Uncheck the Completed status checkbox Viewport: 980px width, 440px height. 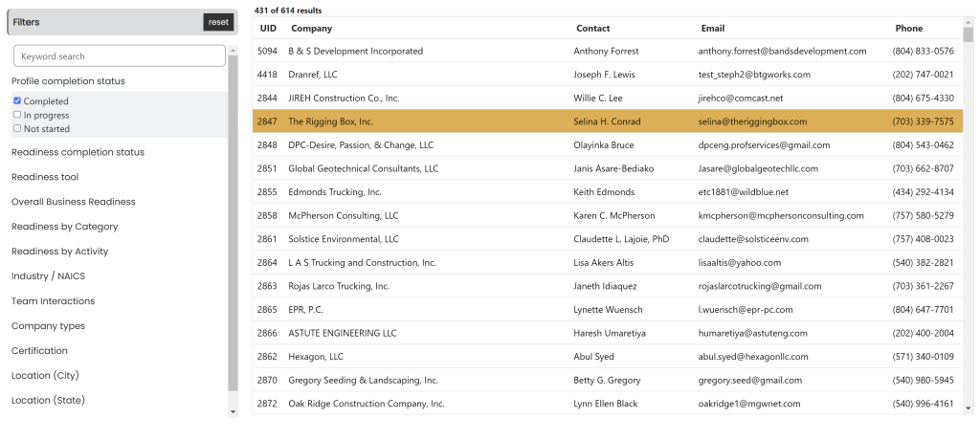click(x=17, y=101)
